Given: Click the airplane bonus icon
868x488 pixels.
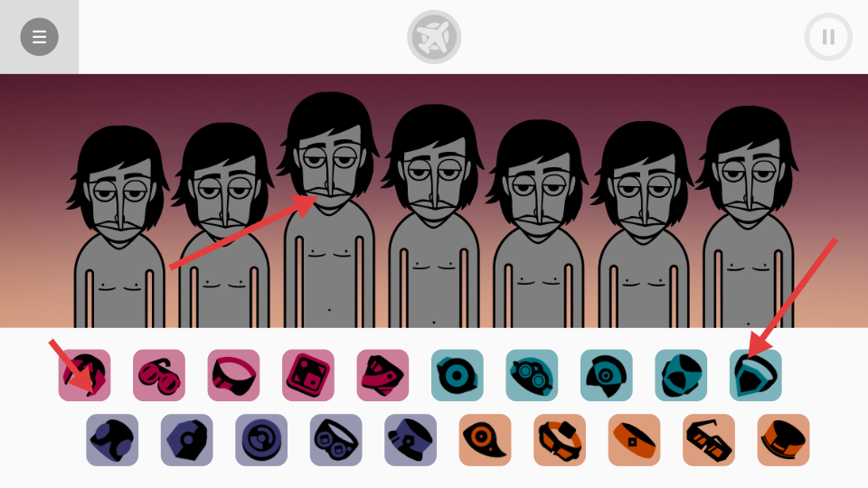Looking at the screenshot, I should [434, 37].
